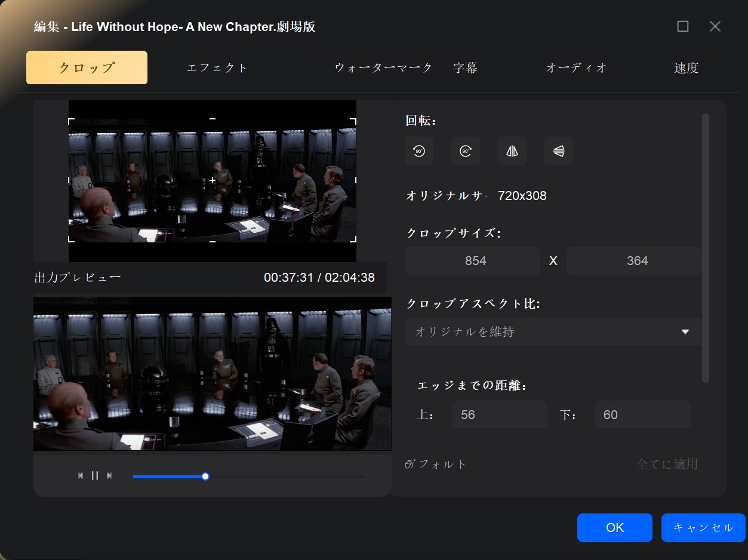Viewport: 748px width, 560px height.
Task: Click the crop center crosshair handle
Action: click(213, 180)
